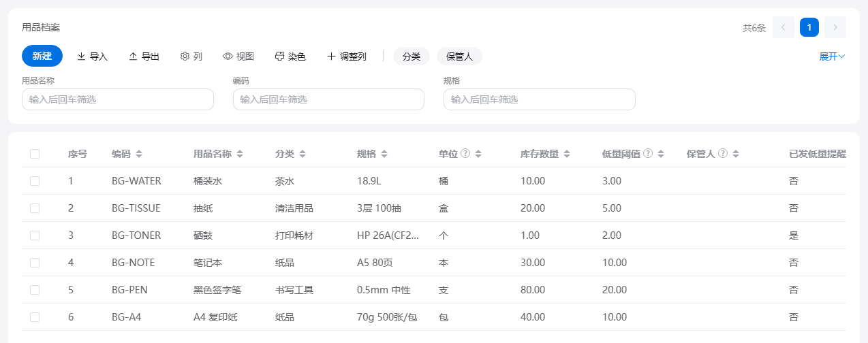Focus the 用品名称 filter input
The width and height of the screenshot is (868, 343).
(118, 99)
